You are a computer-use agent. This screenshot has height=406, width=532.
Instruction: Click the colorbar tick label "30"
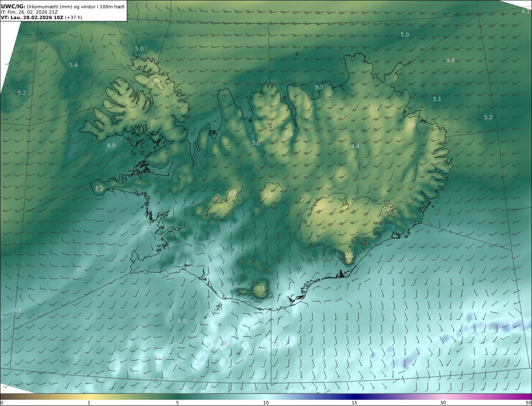443,403
